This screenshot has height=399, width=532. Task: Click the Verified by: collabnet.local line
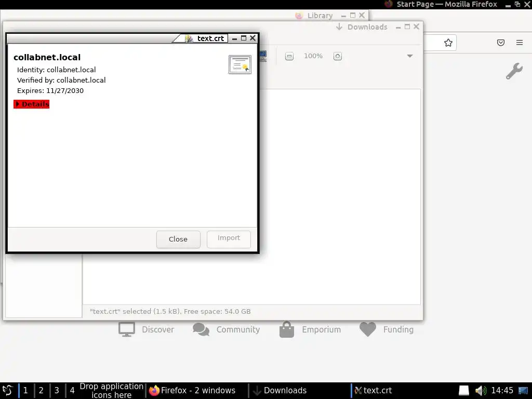pos(61,80)
